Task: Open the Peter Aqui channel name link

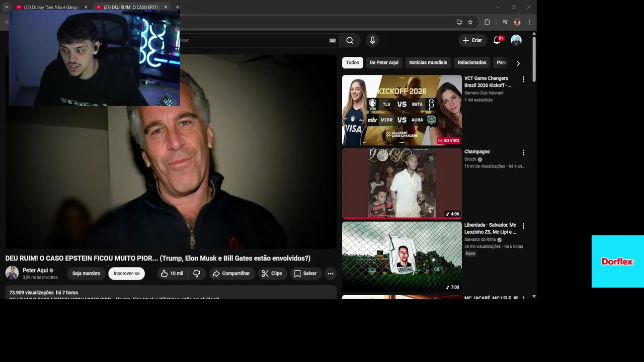Action: (x=35, y=270)
